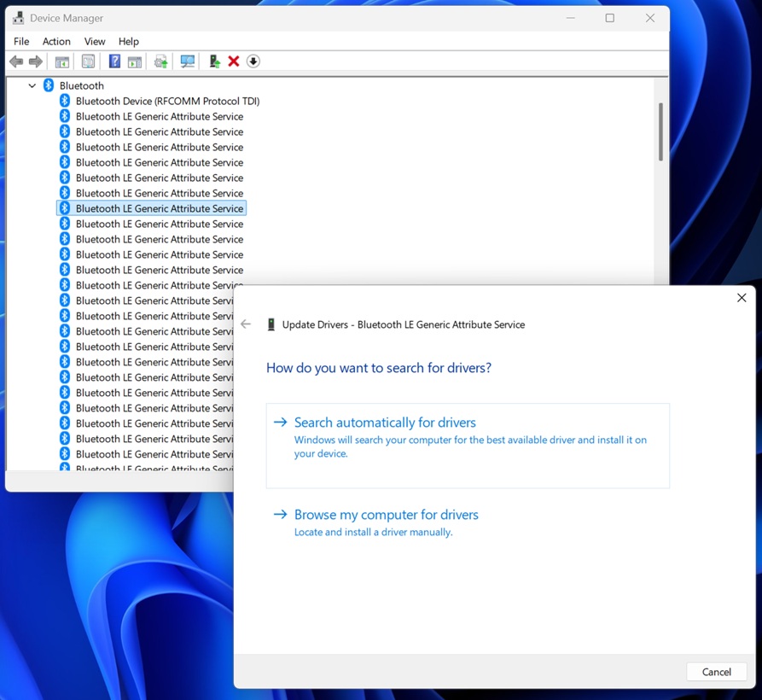Click the Cancel button in the dialog
This screenshot has height=700, width=762.
[716, 672]
